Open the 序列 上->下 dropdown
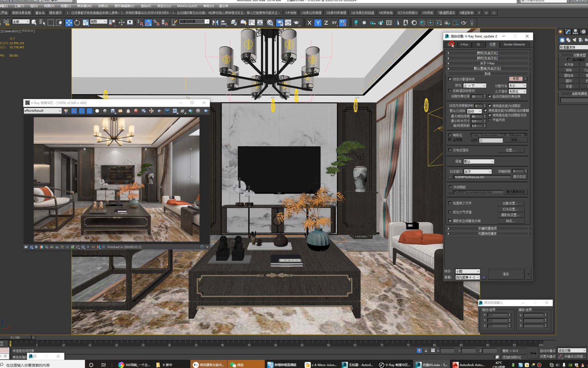588x368 pixels. (474, 85)
